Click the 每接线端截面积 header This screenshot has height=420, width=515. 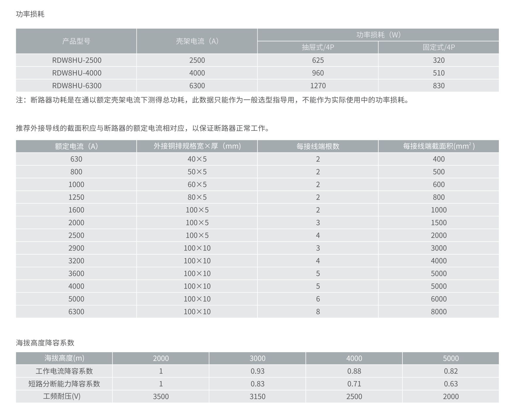(x=439, y=146)
